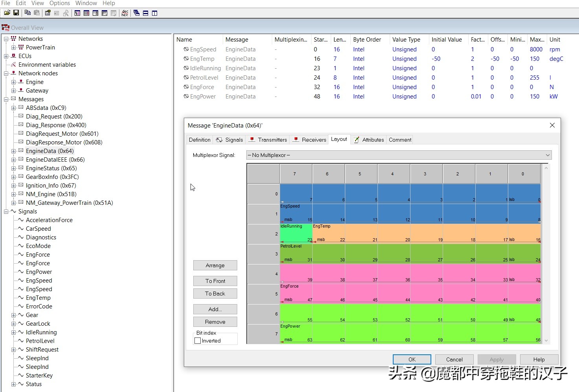Click the Help button in dialog
The image size is (579, 392).
[x=539, y=359]
